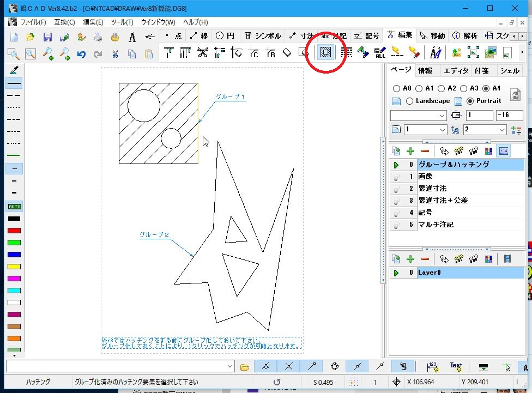Select the A0 paper size
Viewport: 532px width, 393px height.
pyautogui.click(x=396, y=89)
